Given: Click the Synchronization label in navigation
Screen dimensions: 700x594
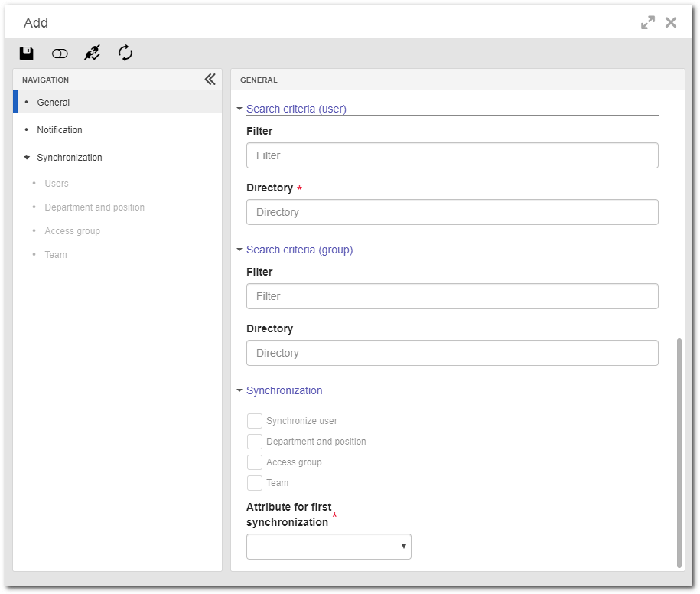Looking at the screenshot, I should click(x=69, y=158).
